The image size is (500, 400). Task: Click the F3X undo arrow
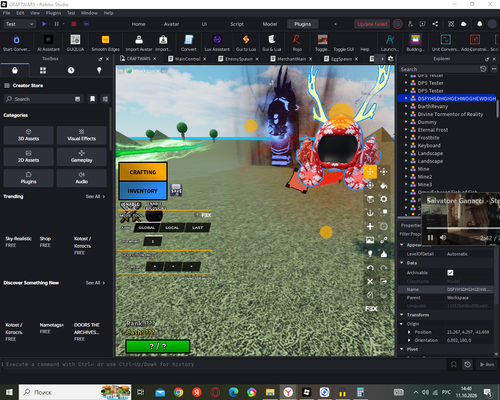click(x=370, y=268)
